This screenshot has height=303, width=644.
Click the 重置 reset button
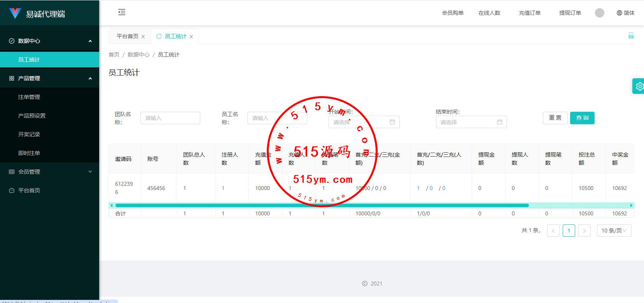pos(555,118)
